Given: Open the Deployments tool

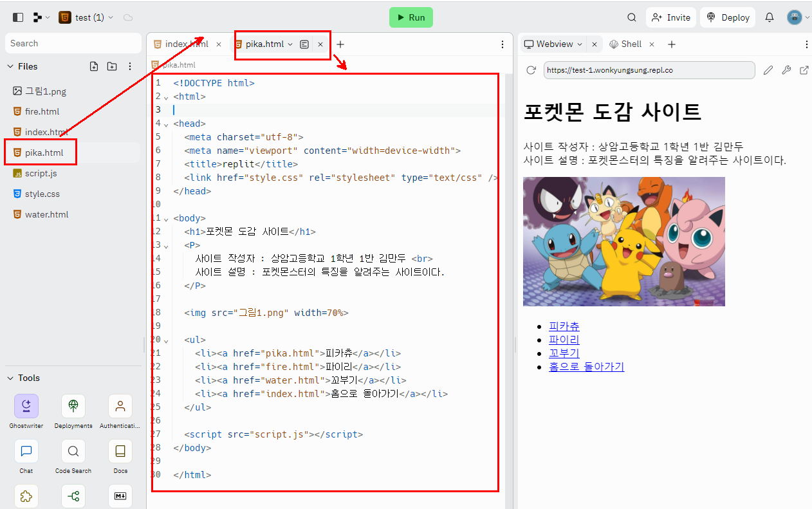Looking at the screenshot, I should coord(73,412).
